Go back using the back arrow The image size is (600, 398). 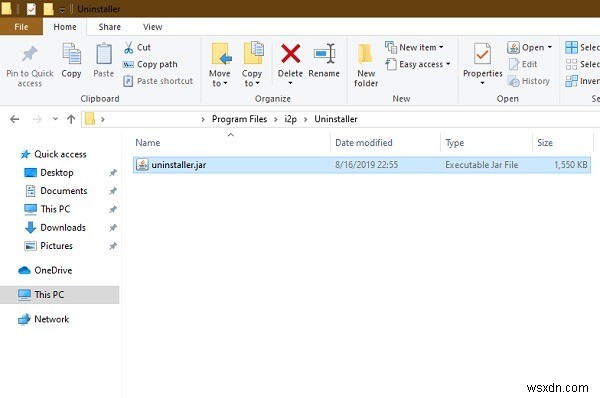pyautogui.click(x=15, y=119)
